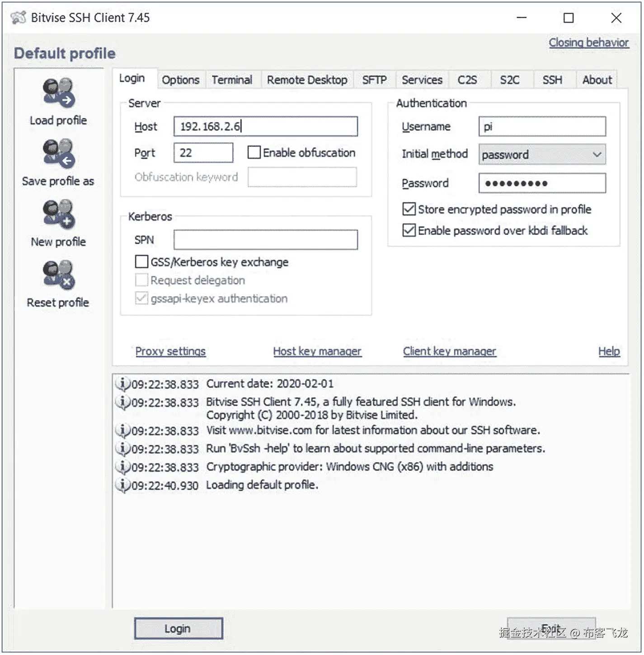Screen dimensions: 644x655
Task: Enable obfuscation for the connection
Action: click(x=254, y=152)
